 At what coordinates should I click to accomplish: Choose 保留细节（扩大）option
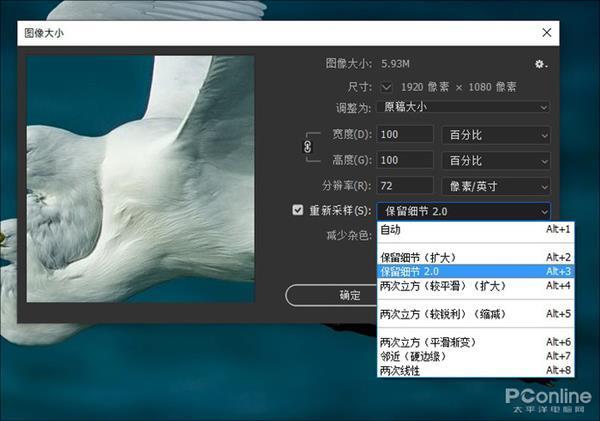pyautogui.click(x=475, y=257)
